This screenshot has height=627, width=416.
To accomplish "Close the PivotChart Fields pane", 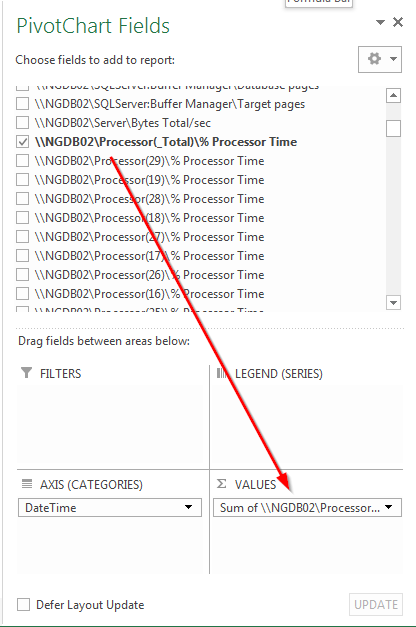I will pos(398,22).
